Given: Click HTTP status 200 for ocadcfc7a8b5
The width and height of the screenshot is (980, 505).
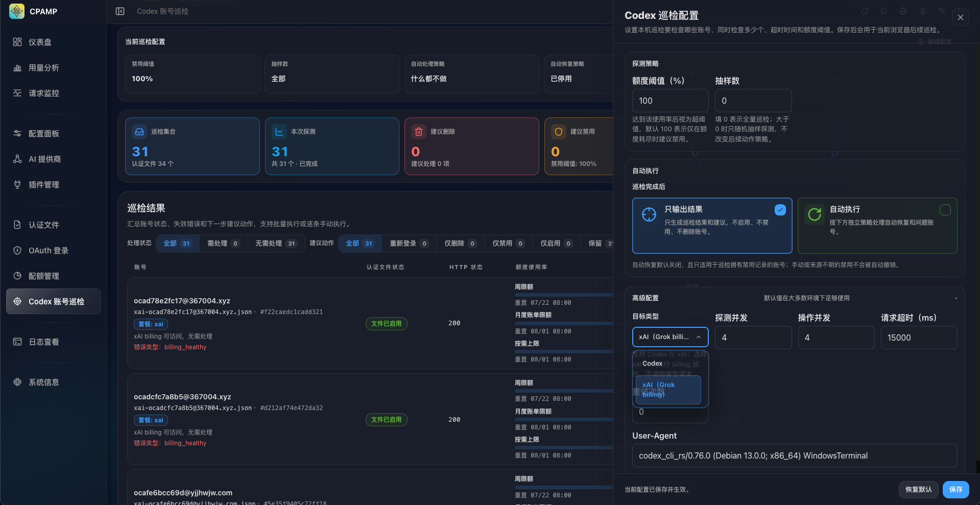Looking at the screenshot, I should pos(454,419).
